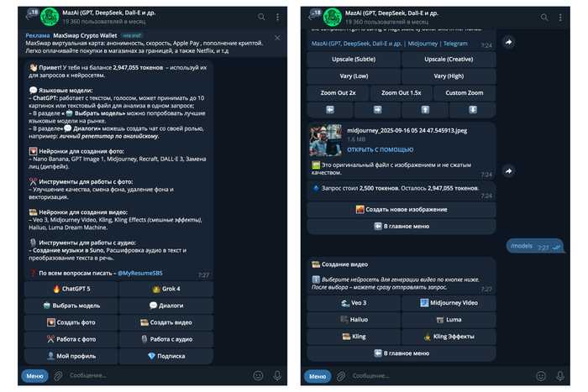Screen dimensions: 588x392
Task: Click microphone icon in right message bar
Action: coord(560,375)
